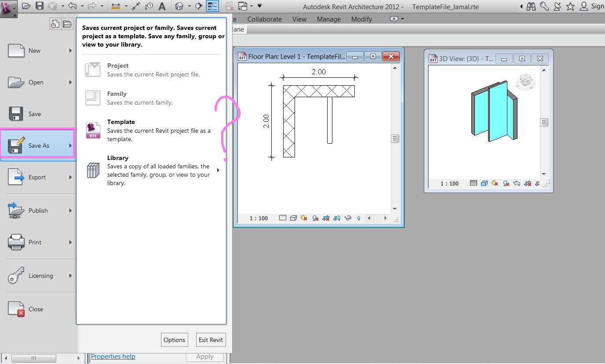The height and width of the screenshot is (364, 605).
Task: Click the Search binoculars icon in InfoCenter
Action: (531, 6)
